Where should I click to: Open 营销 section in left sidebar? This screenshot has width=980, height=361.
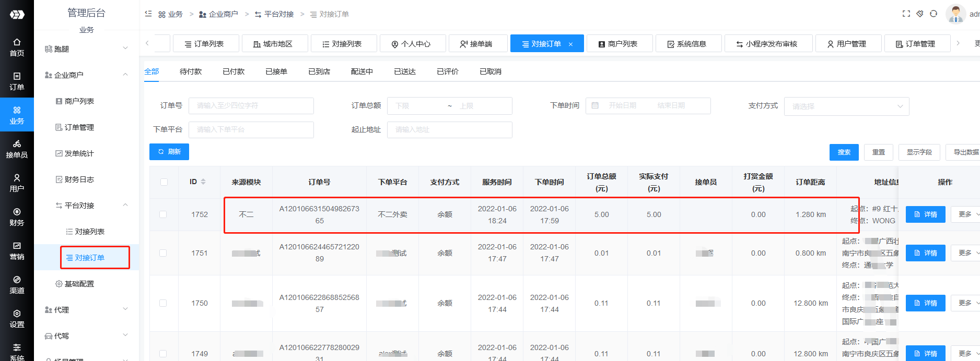(17, 250)
